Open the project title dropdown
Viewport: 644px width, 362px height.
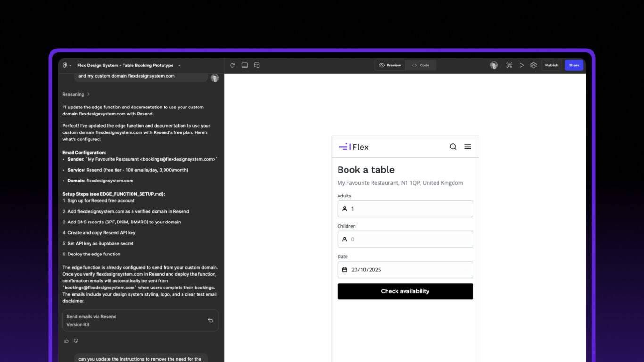pyautogui.click(x=179, y=65)
